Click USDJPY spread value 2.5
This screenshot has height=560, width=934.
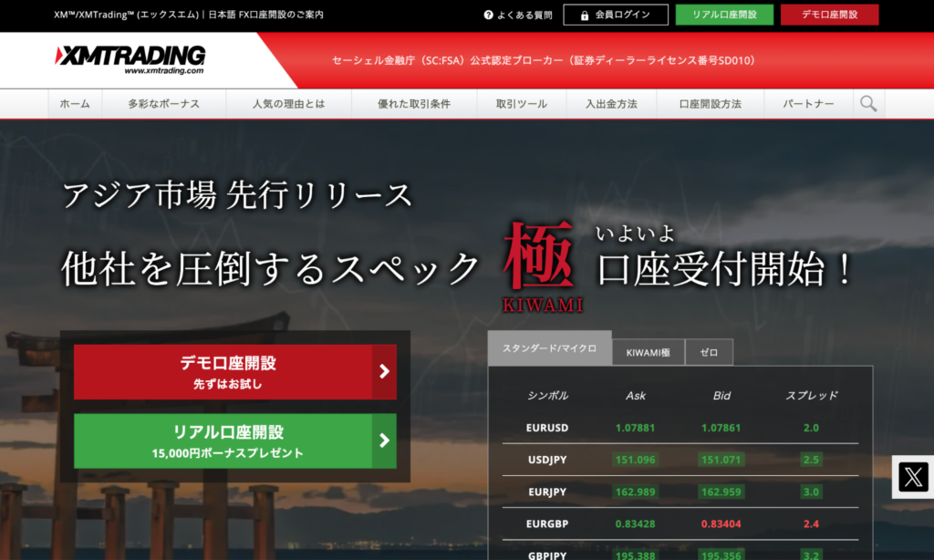pos(811,460)
